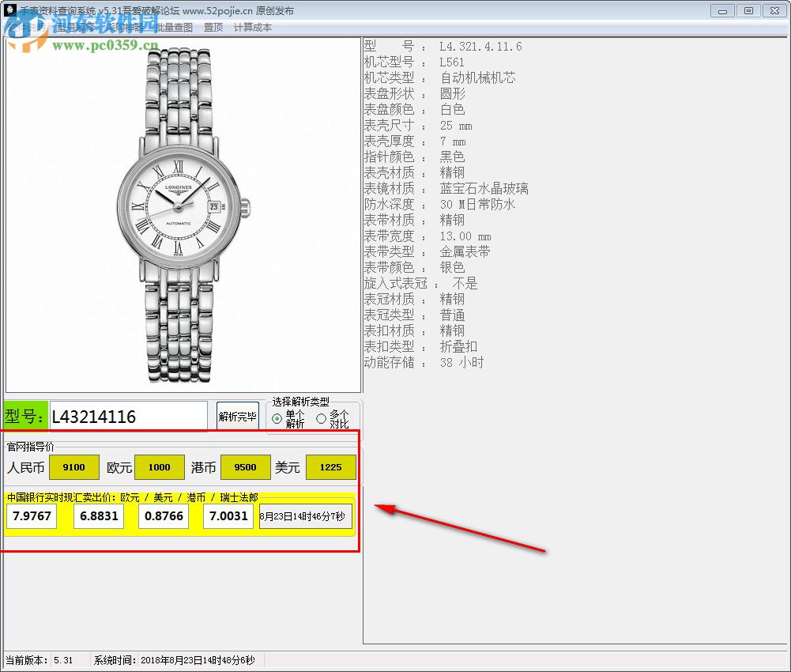Click the 表带类型 金属表带 line

427,251
